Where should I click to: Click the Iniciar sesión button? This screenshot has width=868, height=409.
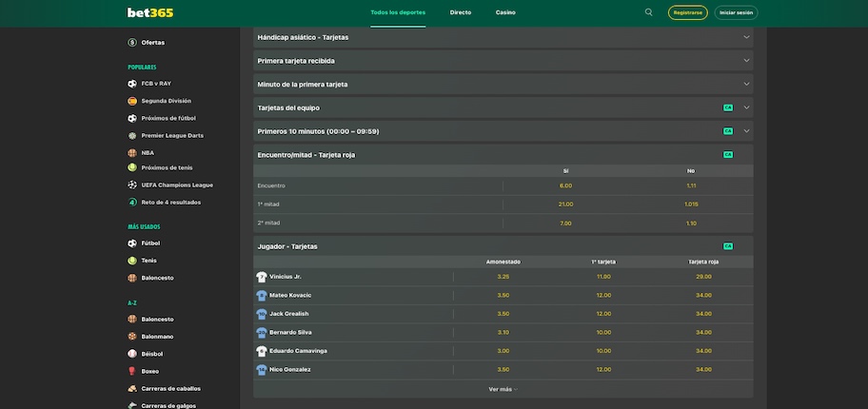737,12
